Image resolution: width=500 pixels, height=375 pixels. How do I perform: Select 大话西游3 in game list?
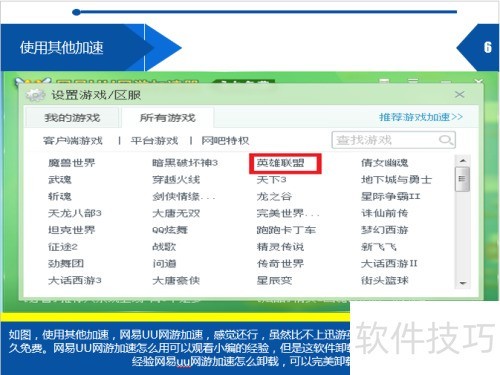[x=75, y=281]
